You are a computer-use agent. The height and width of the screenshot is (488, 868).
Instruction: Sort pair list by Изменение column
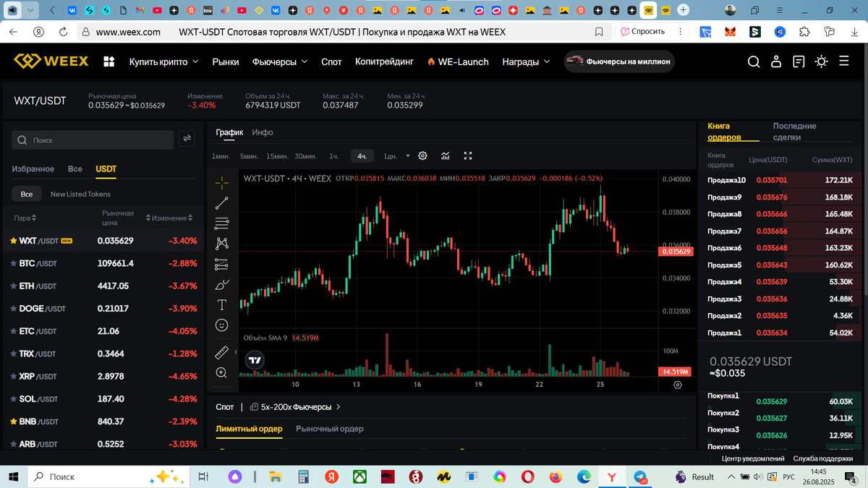(x=171, y=218)
